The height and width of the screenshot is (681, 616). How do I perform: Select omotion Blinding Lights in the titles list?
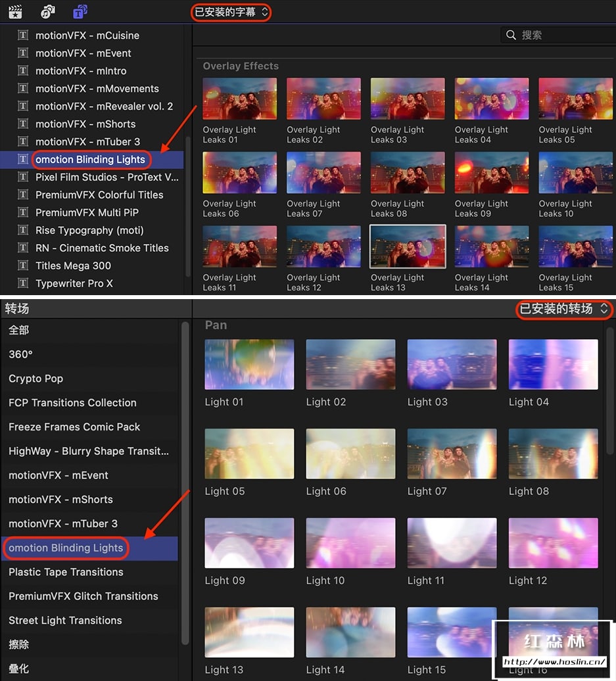coord(91,159)
